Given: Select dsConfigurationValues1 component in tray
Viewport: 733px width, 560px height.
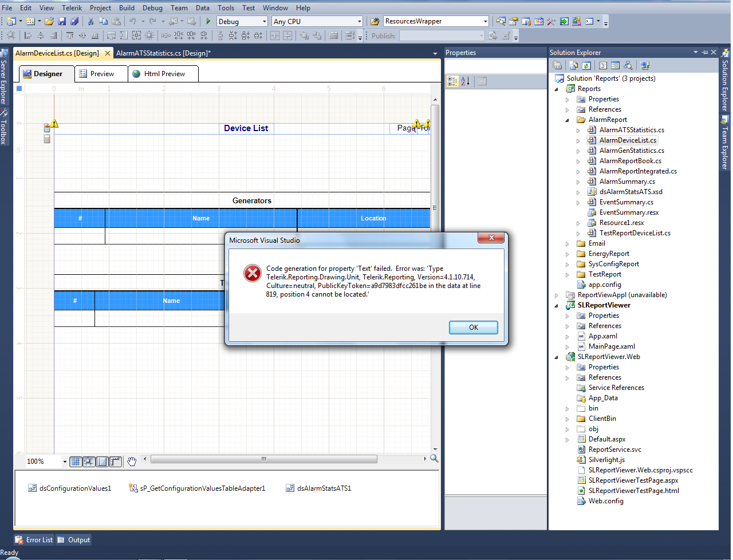Looking at the screenshot, I should pyautogui.click(x=70, y=488).
